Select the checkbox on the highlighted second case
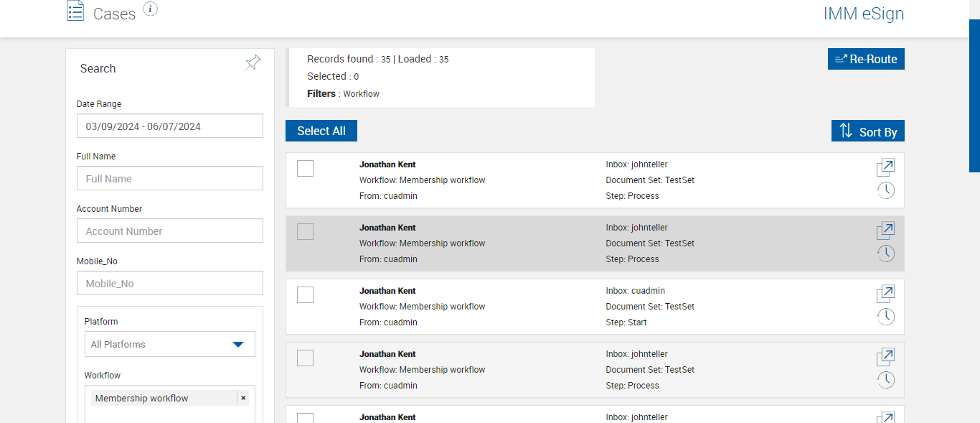The image size is (980, 423). pos(305,231)
